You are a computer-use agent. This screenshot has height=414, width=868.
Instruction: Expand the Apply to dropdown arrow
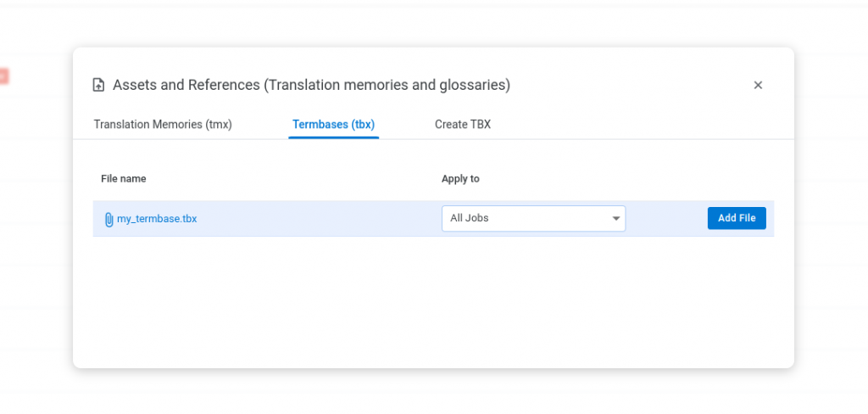(x=615, y=218)
